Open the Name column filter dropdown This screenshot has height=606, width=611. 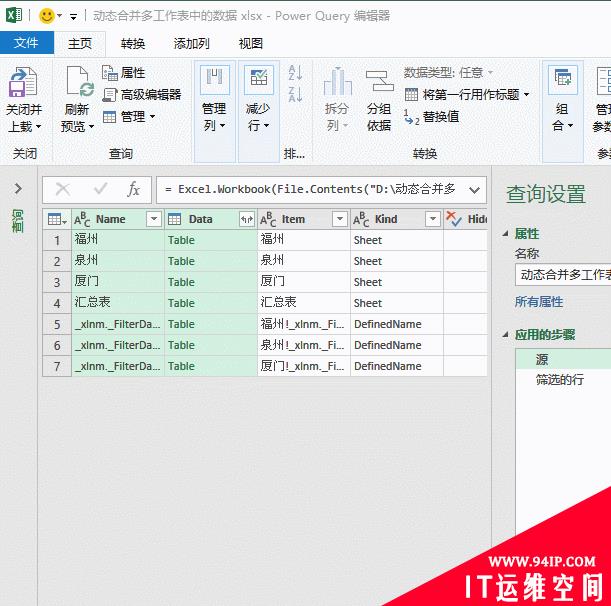(154, 219)
